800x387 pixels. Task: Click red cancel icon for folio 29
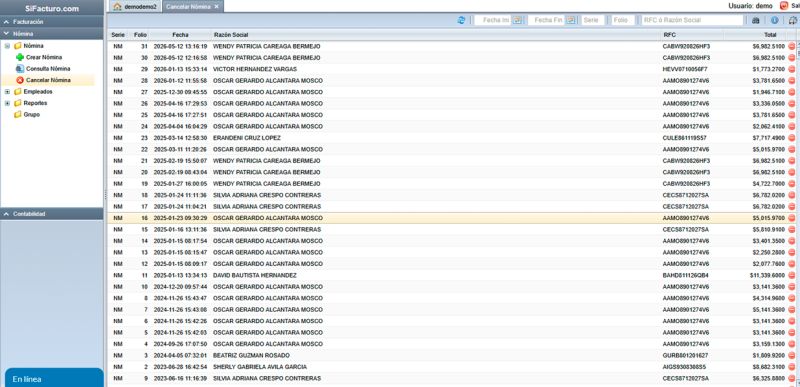tap(791, 69)
